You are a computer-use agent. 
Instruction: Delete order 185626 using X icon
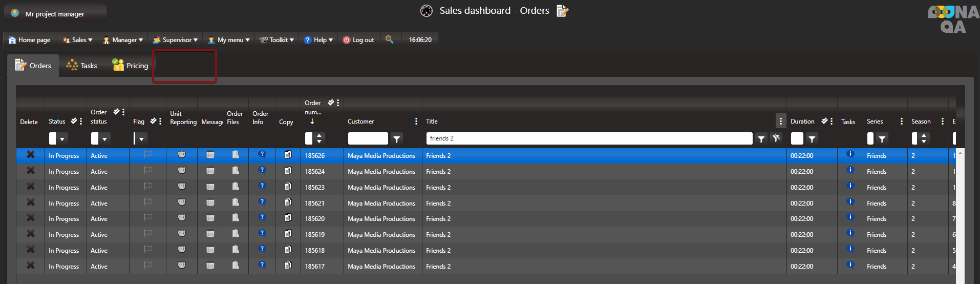point(31,155)
